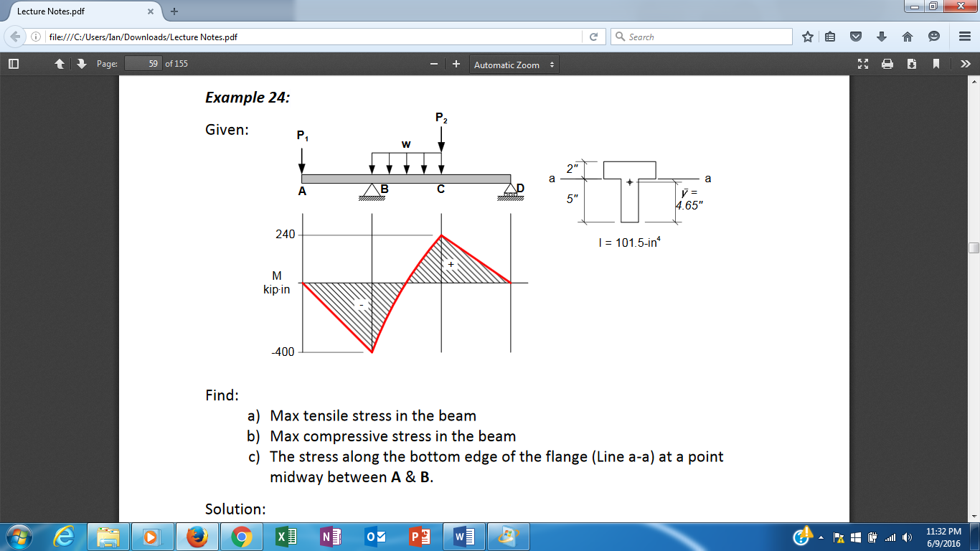Print the Lecture Notes PDF
Viewport: 980px width, 551px height.
888,63
